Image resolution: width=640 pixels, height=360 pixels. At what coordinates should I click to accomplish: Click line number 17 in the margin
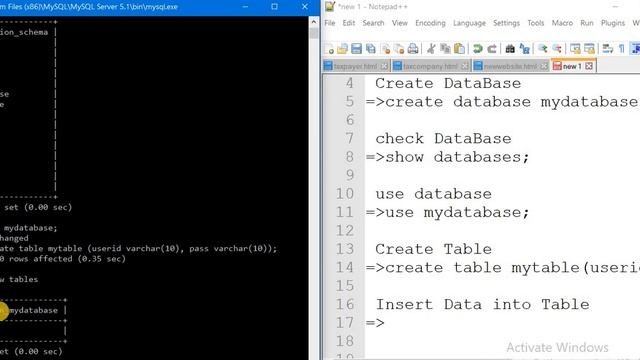pos(344,323)
